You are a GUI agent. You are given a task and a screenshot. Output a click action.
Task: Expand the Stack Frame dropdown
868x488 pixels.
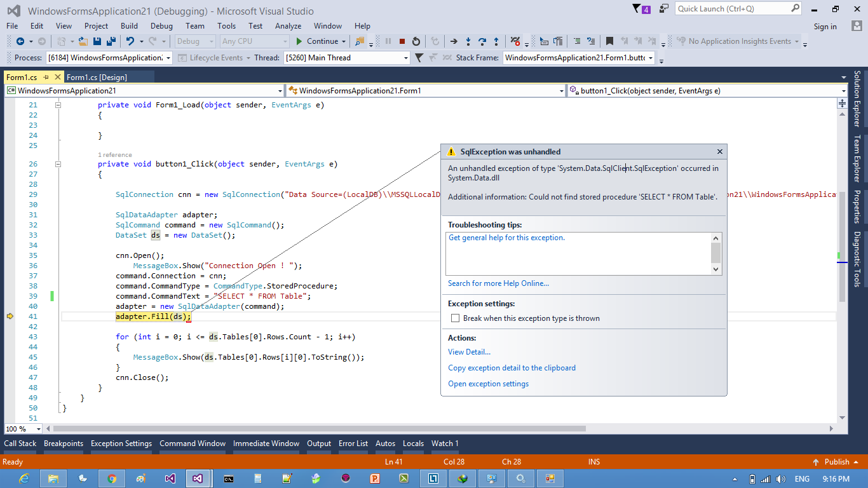651,58
